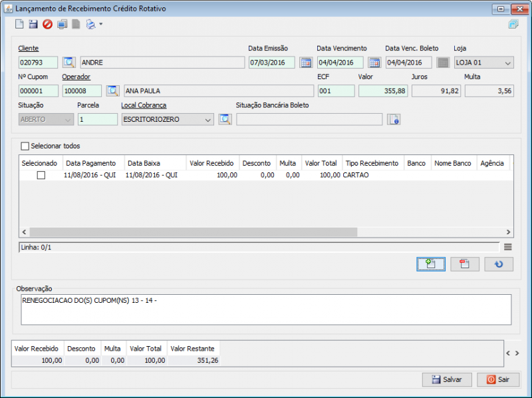Click the gray document toolbar icon
The image size is (532, 398).
[76, 24]
